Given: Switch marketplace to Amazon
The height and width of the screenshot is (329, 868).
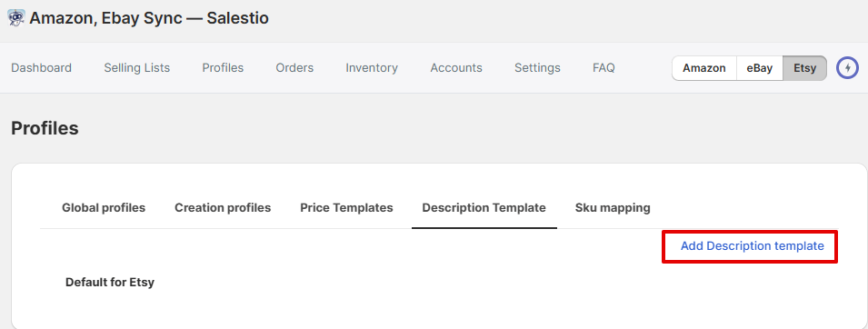Looking at the screenshot, I should pos(703,68).
